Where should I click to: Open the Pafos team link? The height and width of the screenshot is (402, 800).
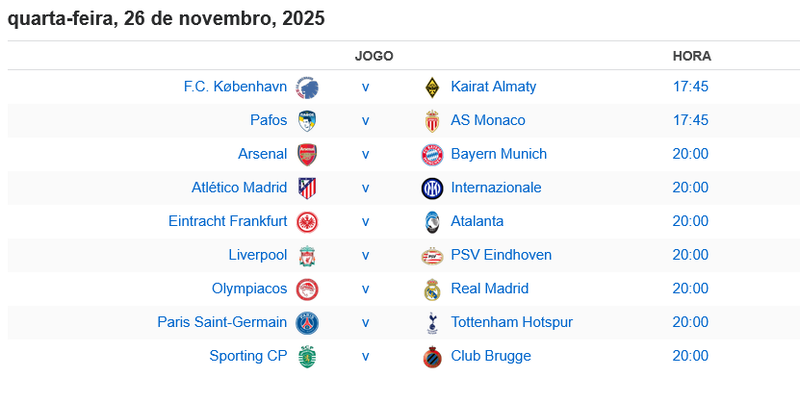click(x=269, y=121)
